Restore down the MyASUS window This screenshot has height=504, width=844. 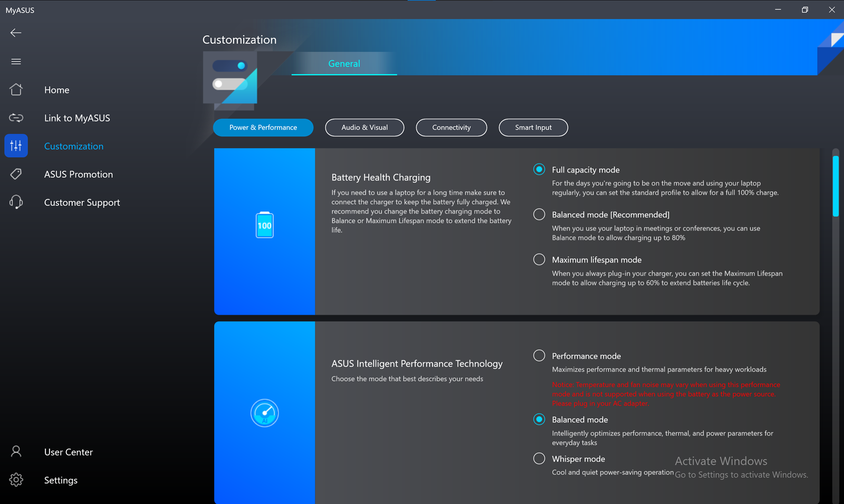click(x=804, y=9)
